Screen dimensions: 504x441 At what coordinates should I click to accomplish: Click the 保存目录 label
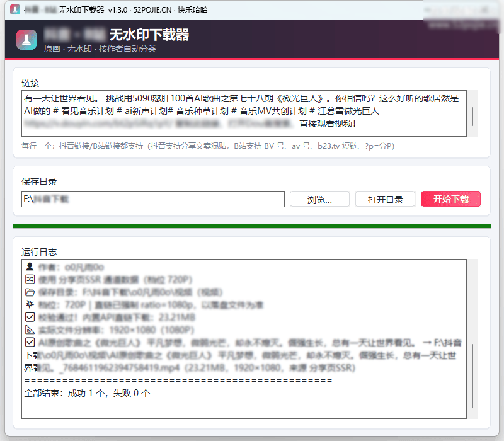[39, 181]
